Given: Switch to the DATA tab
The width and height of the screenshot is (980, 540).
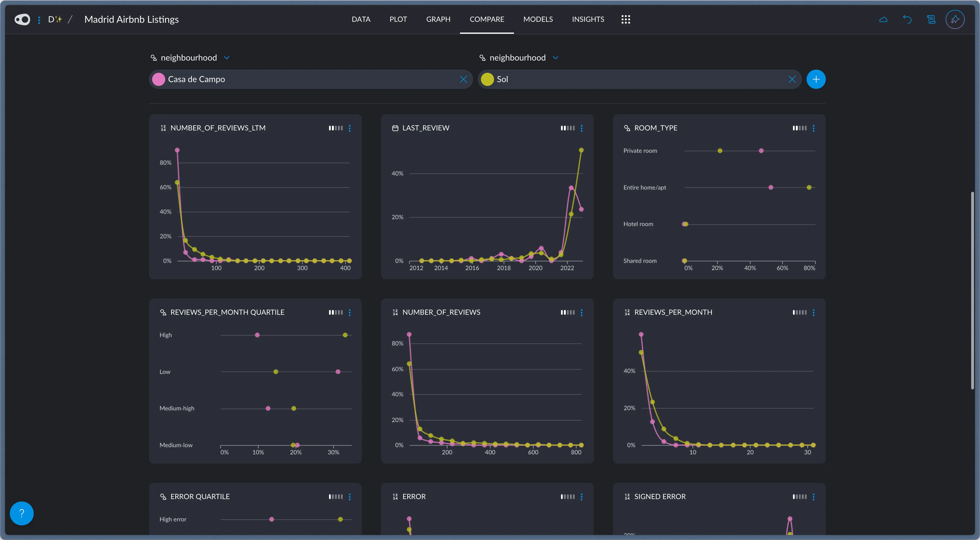Looking at the screenshot, I should pos(361,19).
